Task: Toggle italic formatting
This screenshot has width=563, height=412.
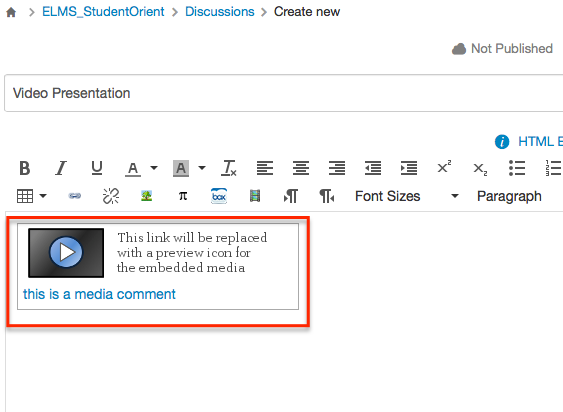Action: coord(61,168)
